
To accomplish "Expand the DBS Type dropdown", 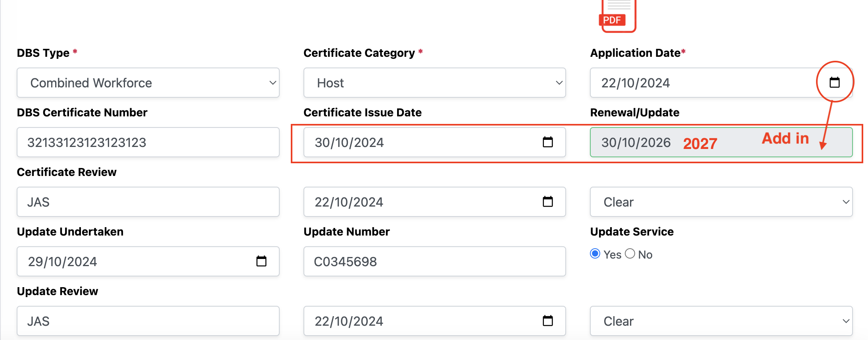I will [148, 83].
